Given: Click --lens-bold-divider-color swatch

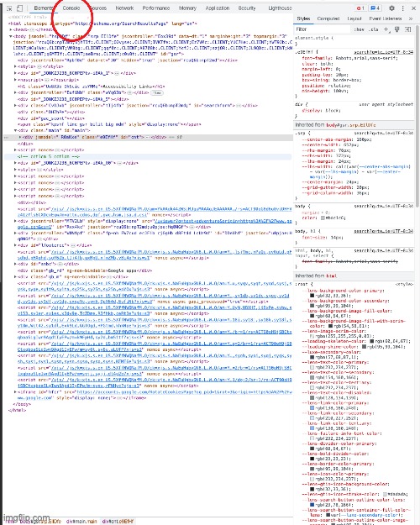Looking at the screenshot, I should coord(312,459).
